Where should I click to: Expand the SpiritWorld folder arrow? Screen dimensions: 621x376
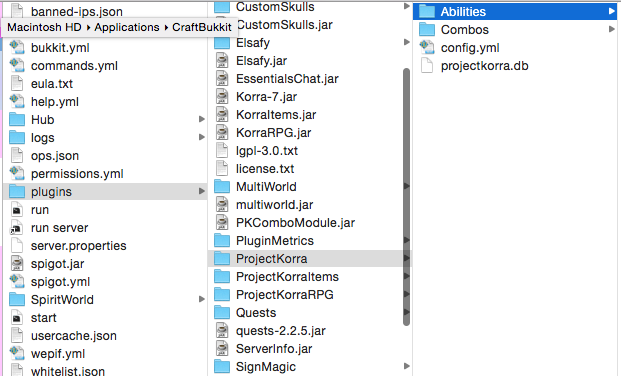[202, 299]
